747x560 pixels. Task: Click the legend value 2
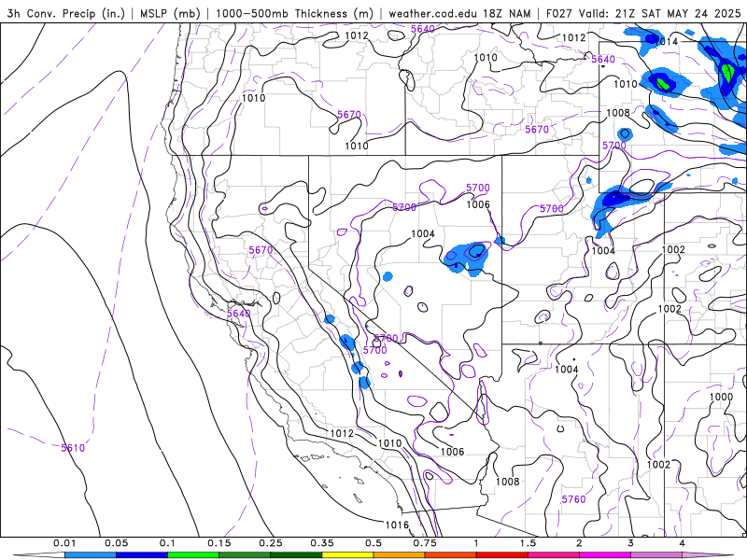click(x=579, y=543)
